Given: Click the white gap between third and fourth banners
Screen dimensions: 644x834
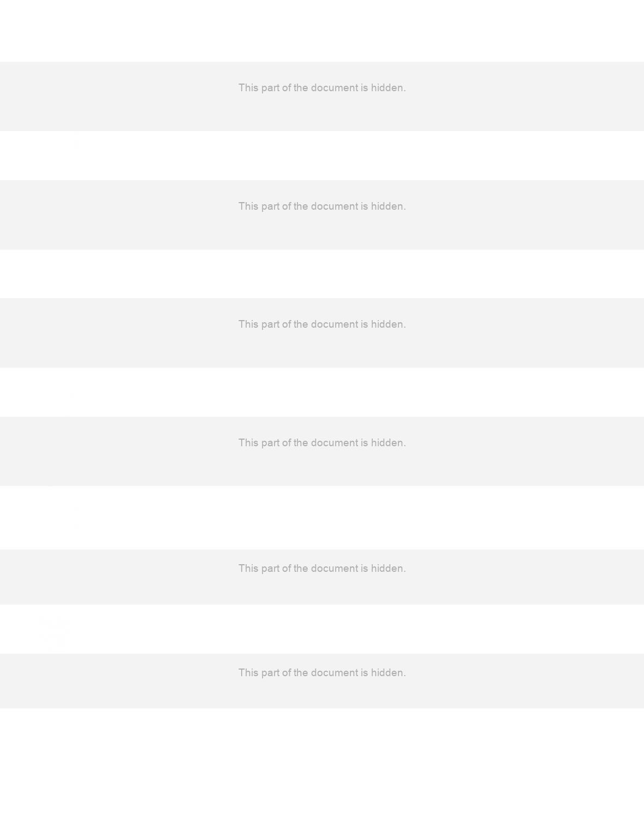Looking at the screenshot, I should click(x=322, y=392).
